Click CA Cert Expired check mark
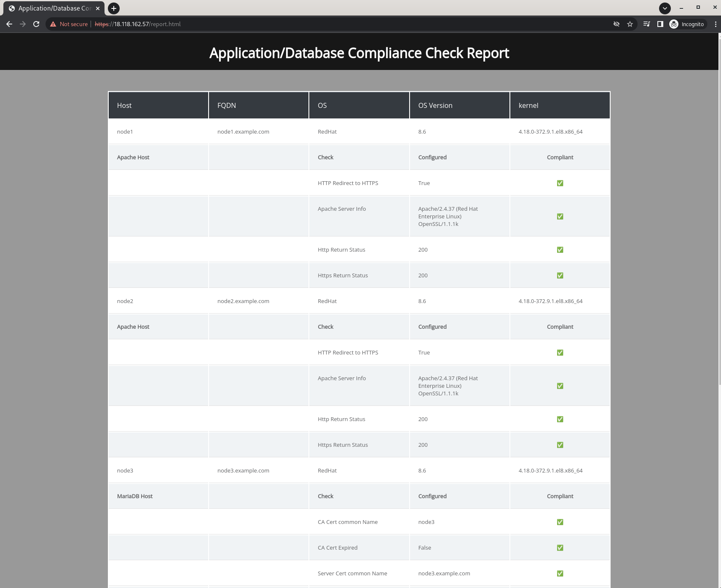The image size is (721, 588). point(560,548)
